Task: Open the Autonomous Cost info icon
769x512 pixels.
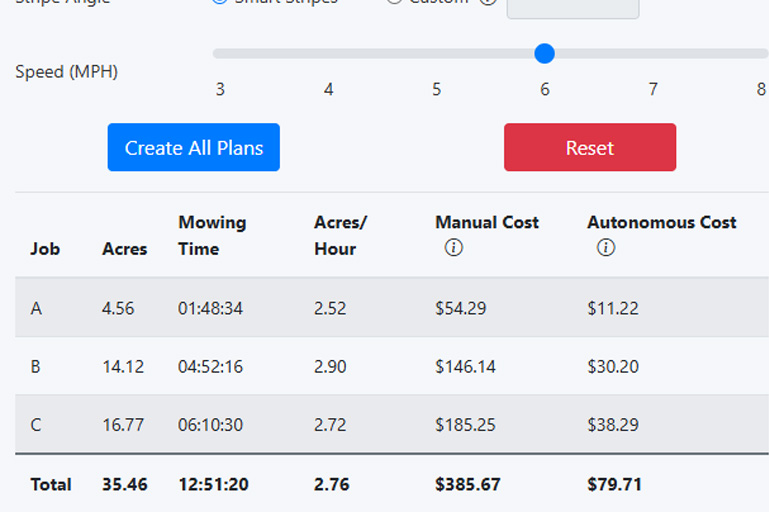Action: 606,248
